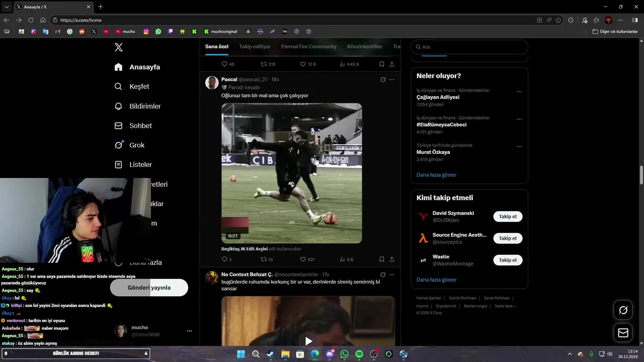Play the No Context Behzat Ç. video

pyautogui.click(x=308, y=341)
